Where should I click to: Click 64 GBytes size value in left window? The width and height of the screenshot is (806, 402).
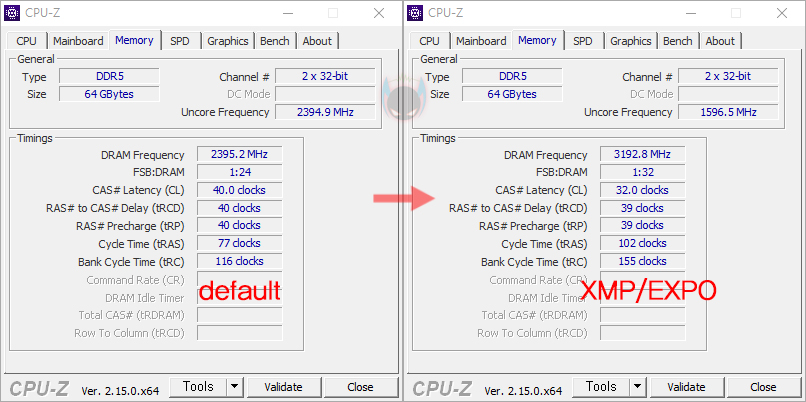[x=109, y=94]
